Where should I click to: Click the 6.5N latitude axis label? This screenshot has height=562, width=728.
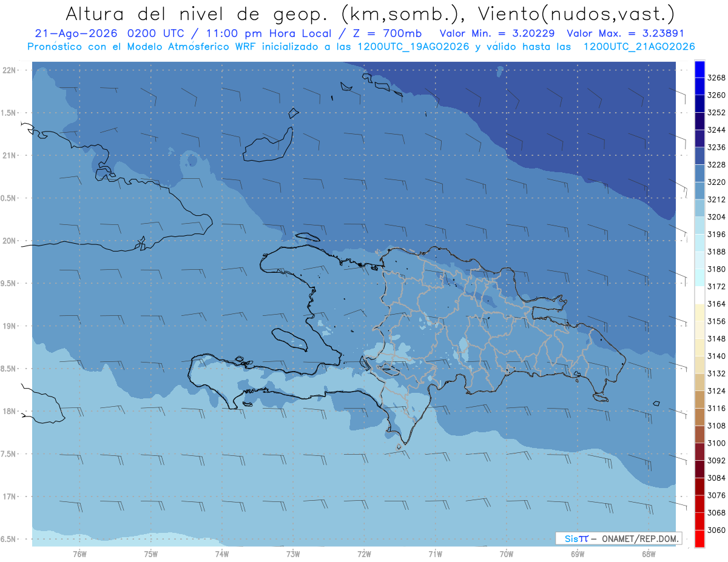pos(9,539)
